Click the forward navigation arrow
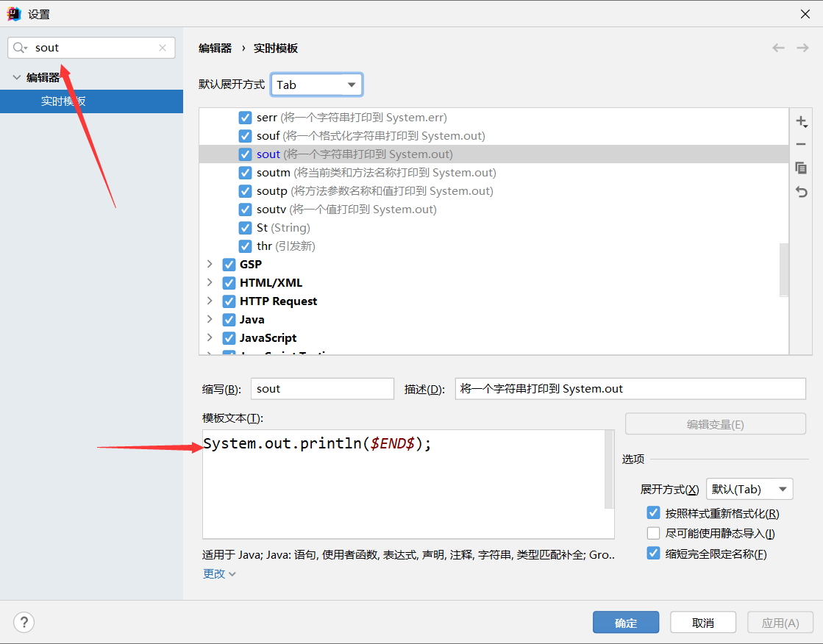This screenshot has width=823, height=644. (802, 47)
